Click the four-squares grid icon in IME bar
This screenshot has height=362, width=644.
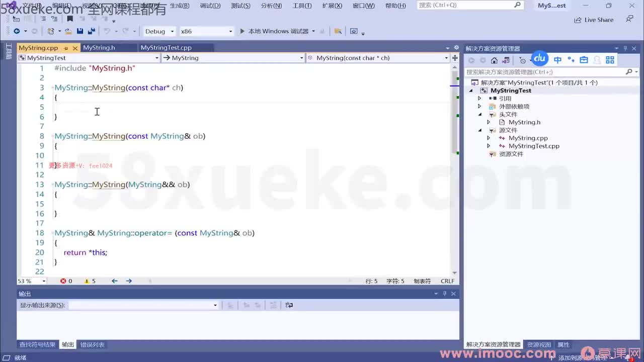click(610, 60)
